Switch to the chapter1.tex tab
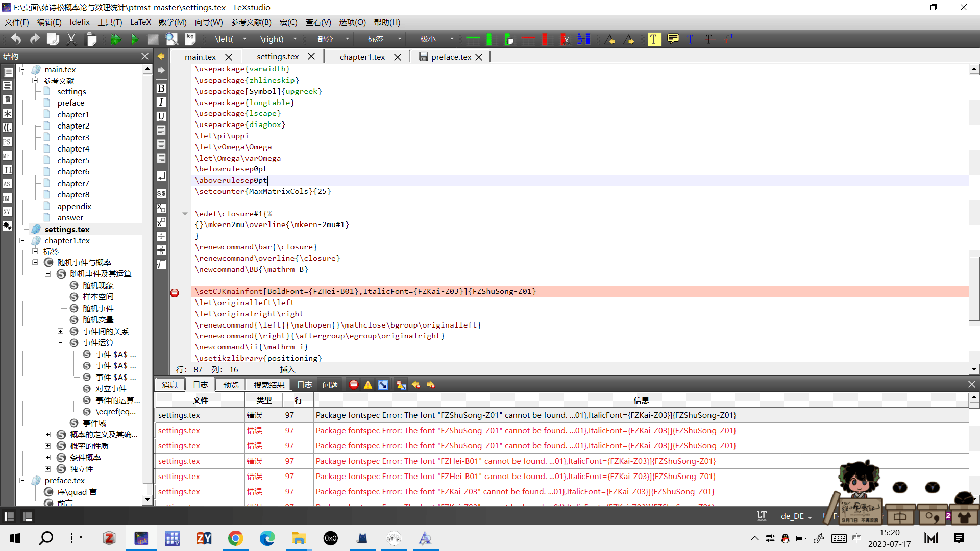980x551 pixels. tap(362, 57)
